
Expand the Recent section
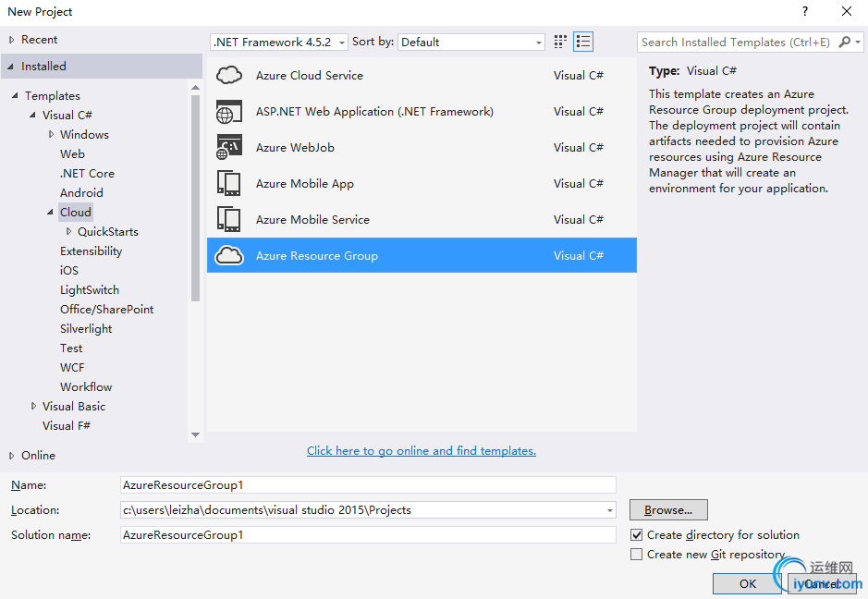point(11,40)
